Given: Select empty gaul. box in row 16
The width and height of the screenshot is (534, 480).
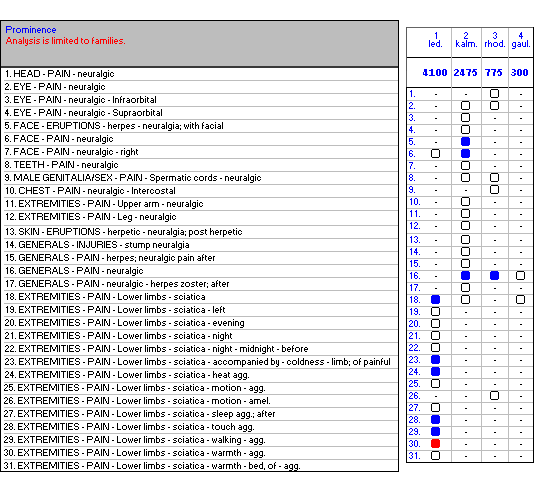Looking at the screenshot, I should (520, 276).
